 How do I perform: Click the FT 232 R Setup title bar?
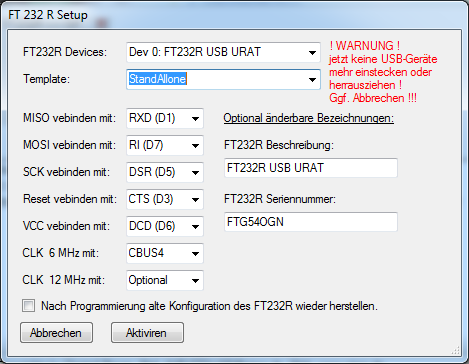point(233,15)
